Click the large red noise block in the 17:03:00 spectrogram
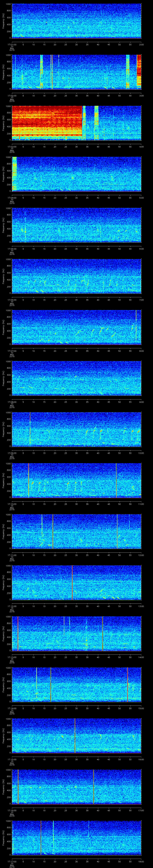The width and height of the screenshot is (153, 868). pyautogui.click(x=47, y=121)
